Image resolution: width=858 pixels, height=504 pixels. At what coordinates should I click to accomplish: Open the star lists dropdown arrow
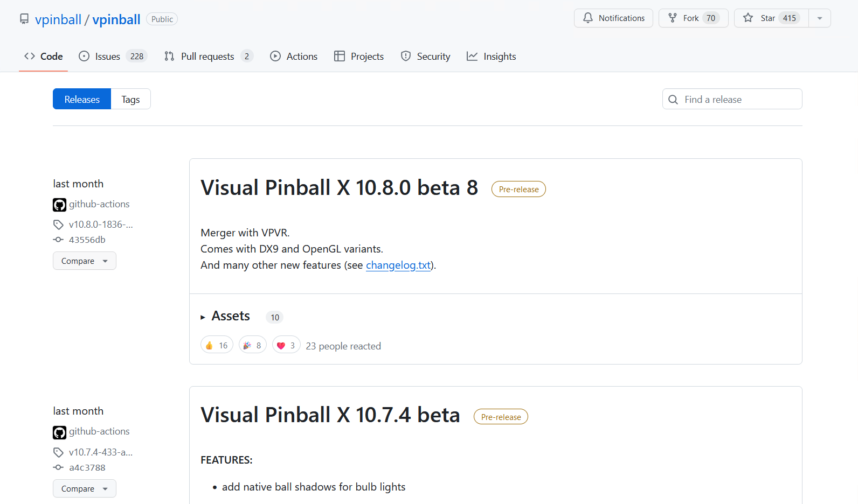click(x=820, y=18)
